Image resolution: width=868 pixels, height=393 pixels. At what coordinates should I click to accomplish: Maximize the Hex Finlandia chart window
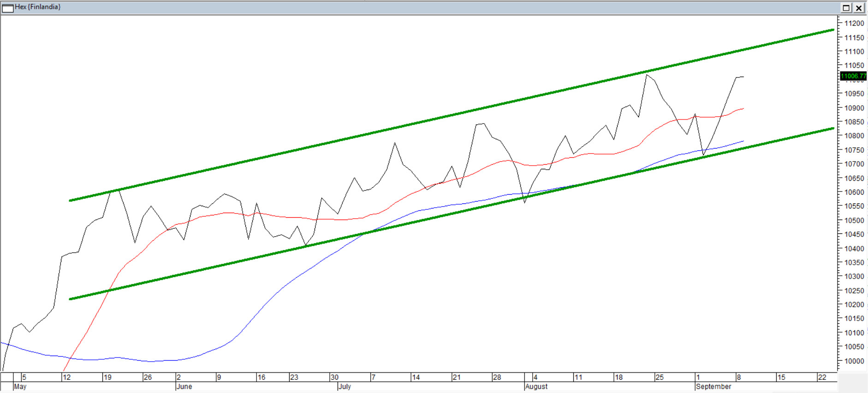[x=846, y=8]
